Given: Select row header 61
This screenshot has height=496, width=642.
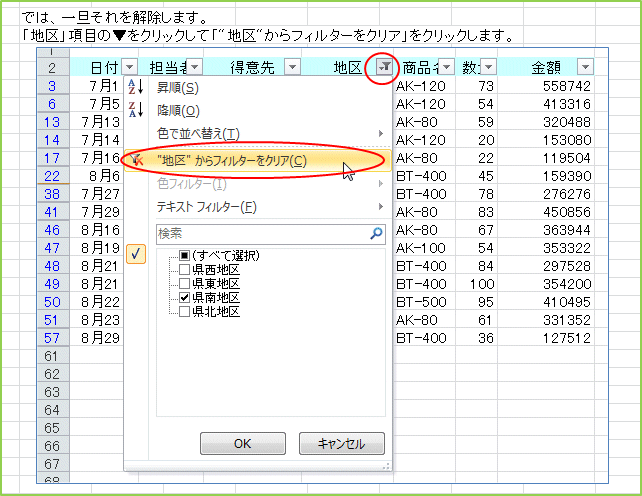Looking at the screenshot, I should coord(53,356).
